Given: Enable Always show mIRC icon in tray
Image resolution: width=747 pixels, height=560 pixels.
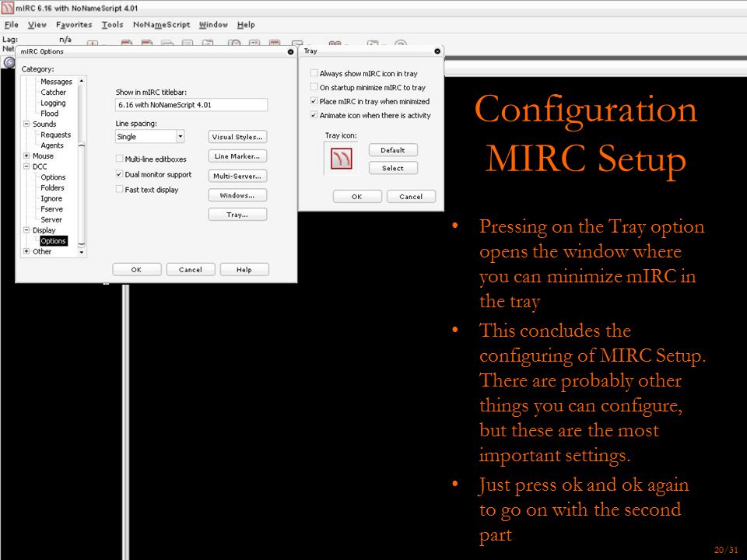Looking at the screenshot, I should (314, 73).
